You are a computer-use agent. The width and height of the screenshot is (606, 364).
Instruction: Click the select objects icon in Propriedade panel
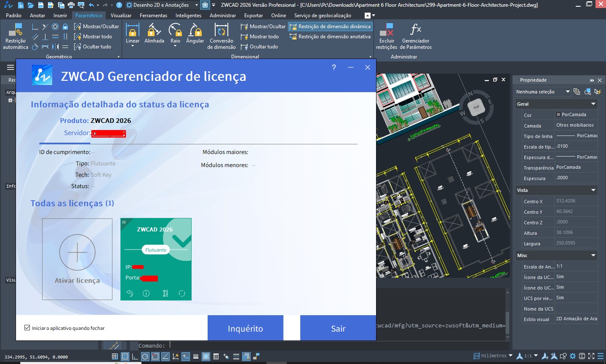click(x=587, y=92)
